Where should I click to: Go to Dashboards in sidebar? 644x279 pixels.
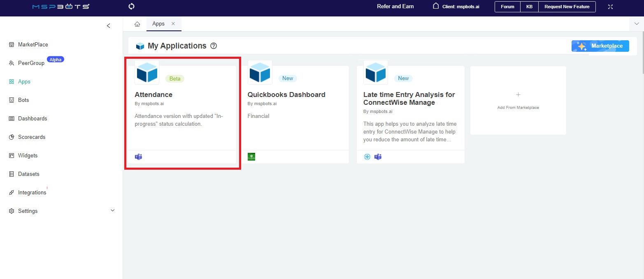tap(33, 118)
